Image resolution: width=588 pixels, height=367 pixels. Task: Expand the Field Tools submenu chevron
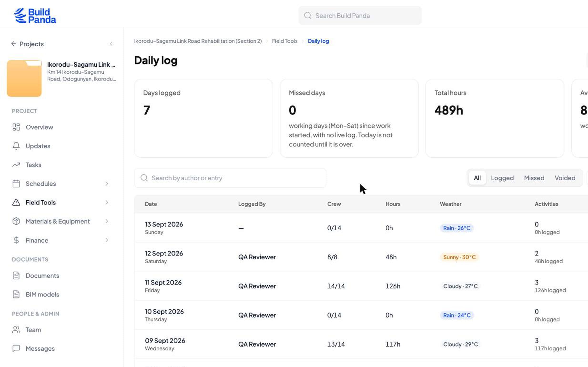[x=107, y=203]
